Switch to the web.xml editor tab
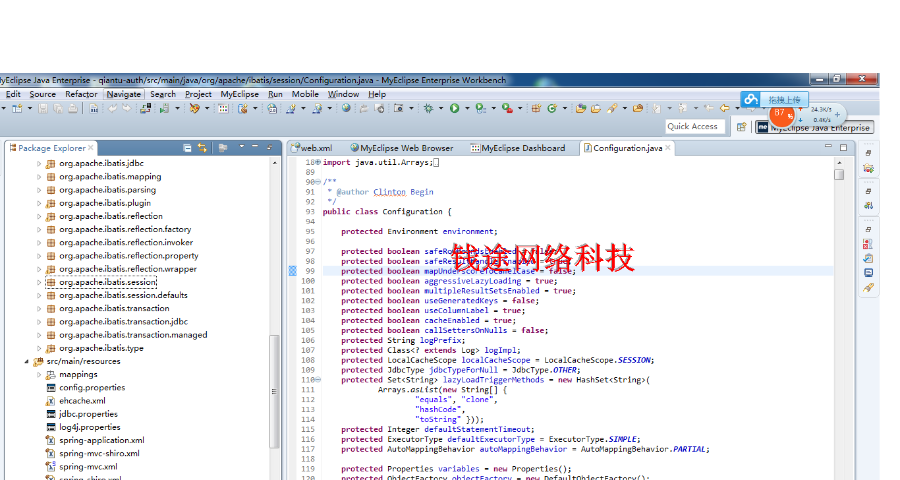900x480 pixels. coord(312,148)
